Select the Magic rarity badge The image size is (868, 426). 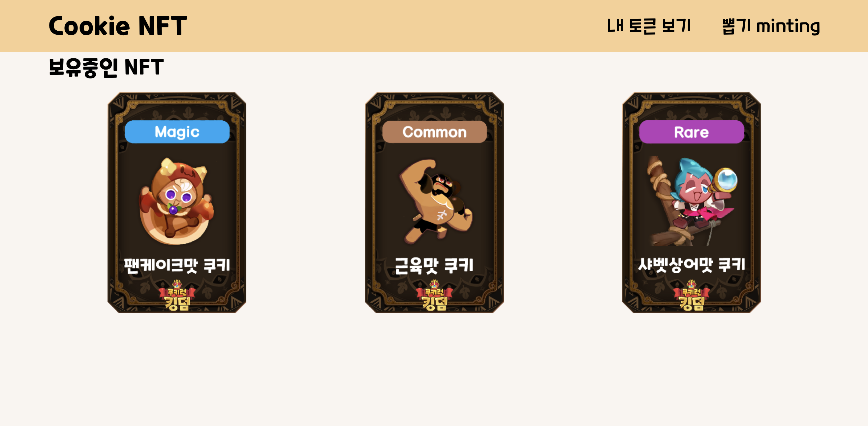[x=177, y=132]
